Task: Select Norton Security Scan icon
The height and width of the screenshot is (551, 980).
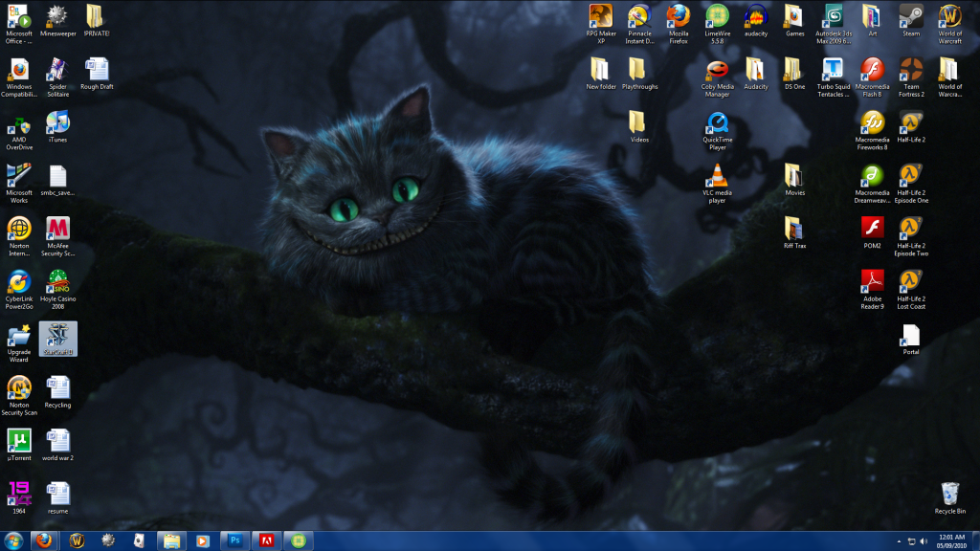Action: pyautogui.click(x=19, y=395)
